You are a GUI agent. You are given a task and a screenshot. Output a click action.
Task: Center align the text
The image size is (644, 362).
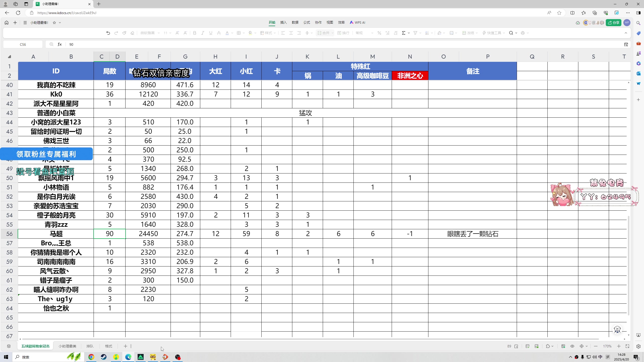tap(291, 33)
